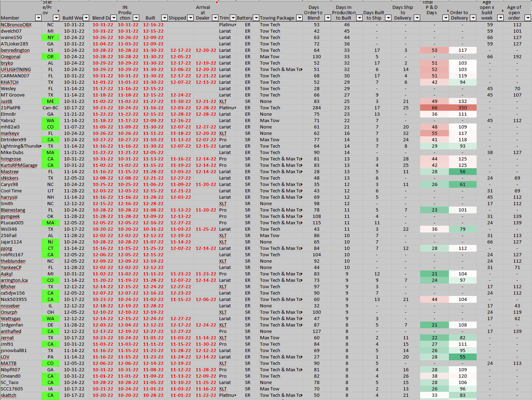The width and height of the screenshot is (532, 400).
Task: Expand the Build Week filter arrow
Action: click(86, 18)
